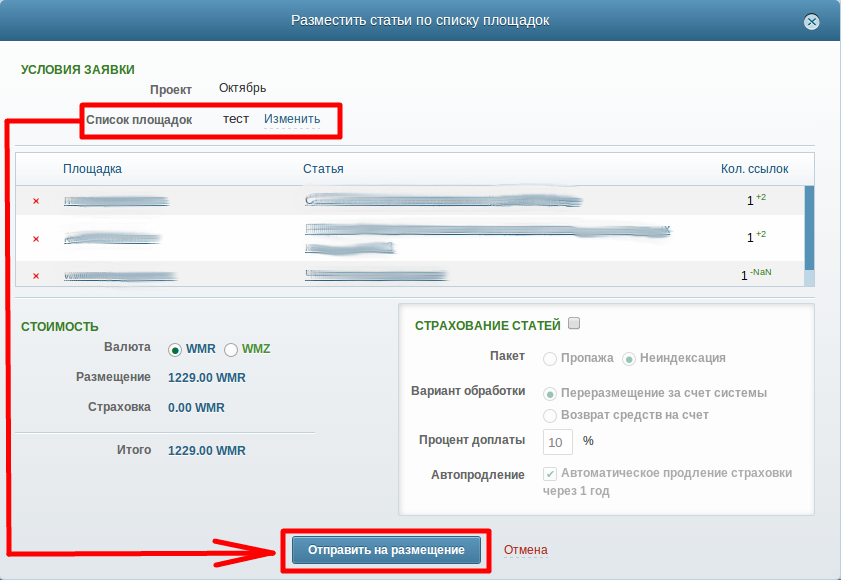Toggle Автоматическое продление страховки checkbox
This screenshot has height=580, width=841.
coord(550,474)
